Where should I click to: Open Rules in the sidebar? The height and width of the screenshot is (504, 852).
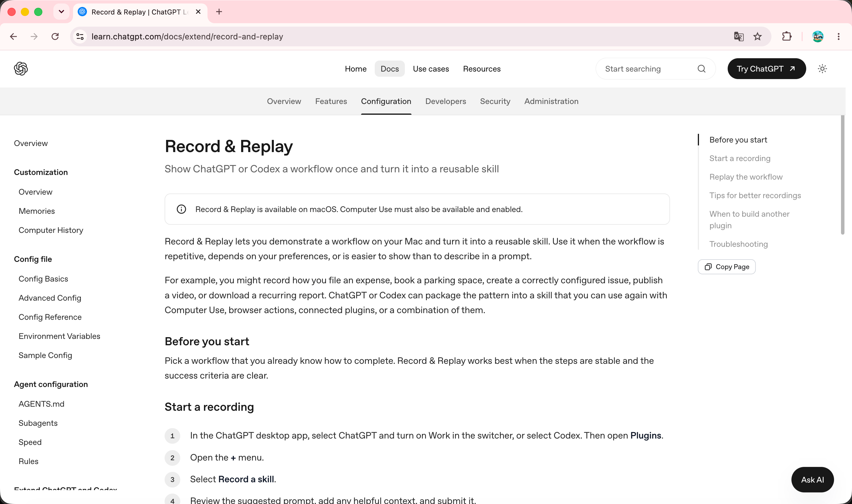[x=28, y=461]
